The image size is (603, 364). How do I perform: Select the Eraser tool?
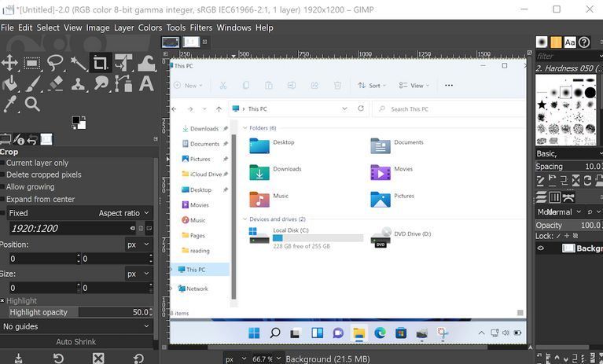click(x=55, y=83)
